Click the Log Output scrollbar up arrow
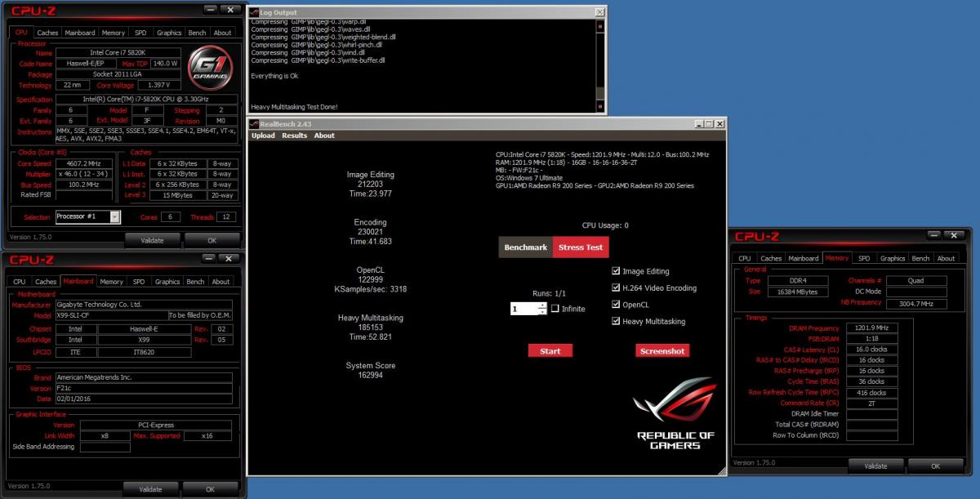Image resolution: width=980 pixels, height=499 pixels. [x=601, y=25]
